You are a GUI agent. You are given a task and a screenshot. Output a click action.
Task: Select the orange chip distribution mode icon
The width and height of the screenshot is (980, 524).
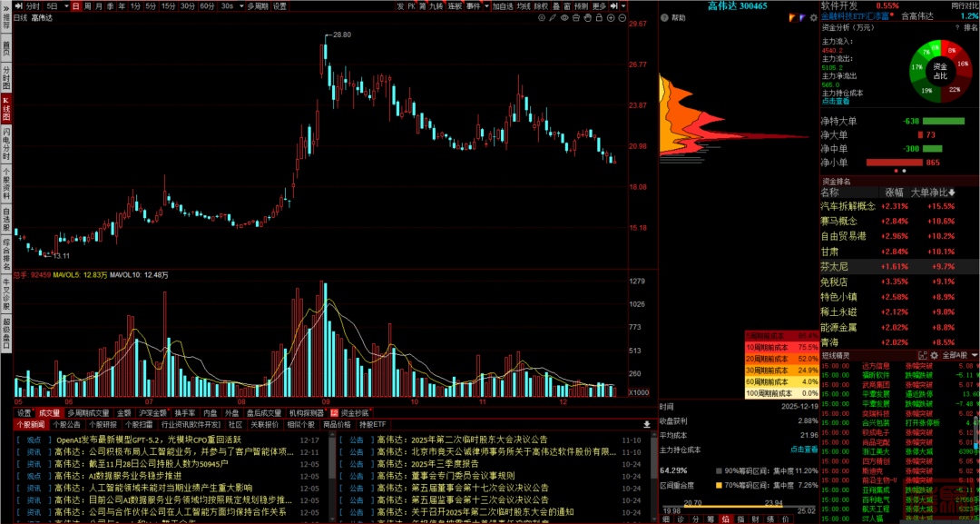click(790, 17)
